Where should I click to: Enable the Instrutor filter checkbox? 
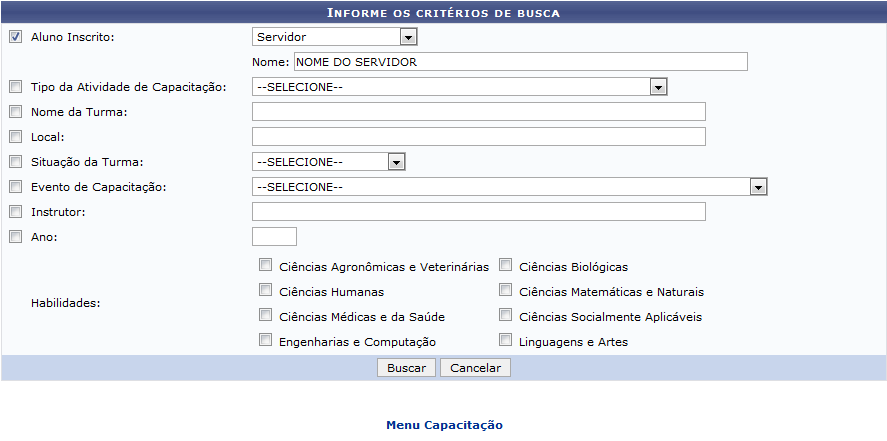pyautogui.click(x=16, y=212)
